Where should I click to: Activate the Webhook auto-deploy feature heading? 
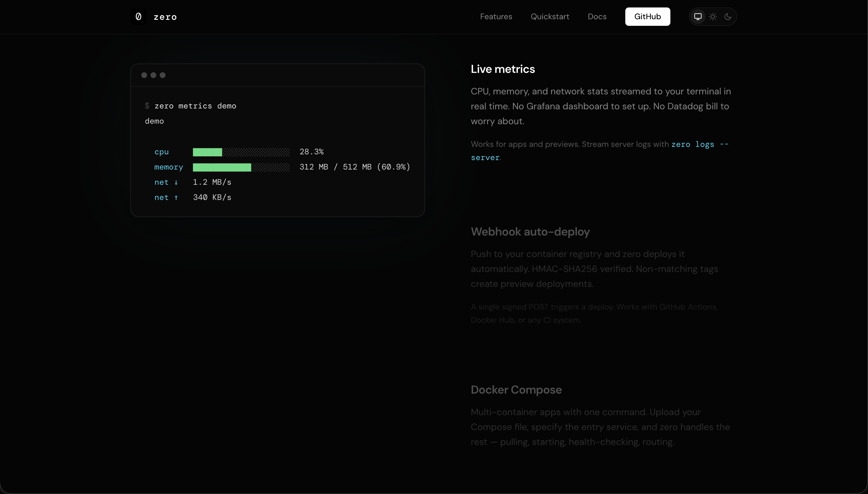530,232
